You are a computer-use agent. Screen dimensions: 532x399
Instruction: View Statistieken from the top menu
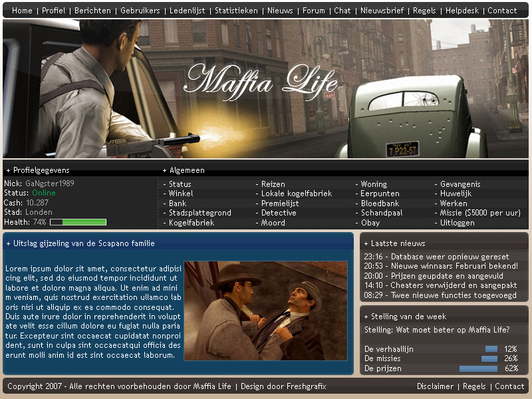[236, 11]
